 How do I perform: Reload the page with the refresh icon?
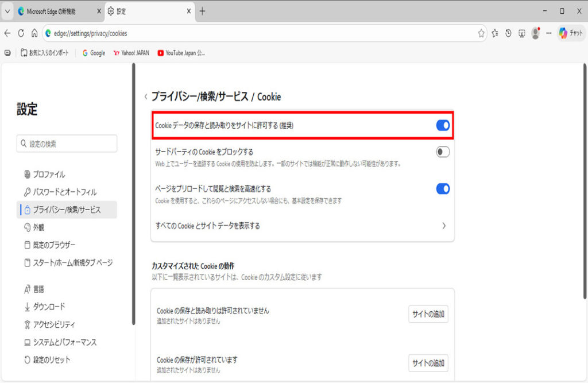(21, 33)
